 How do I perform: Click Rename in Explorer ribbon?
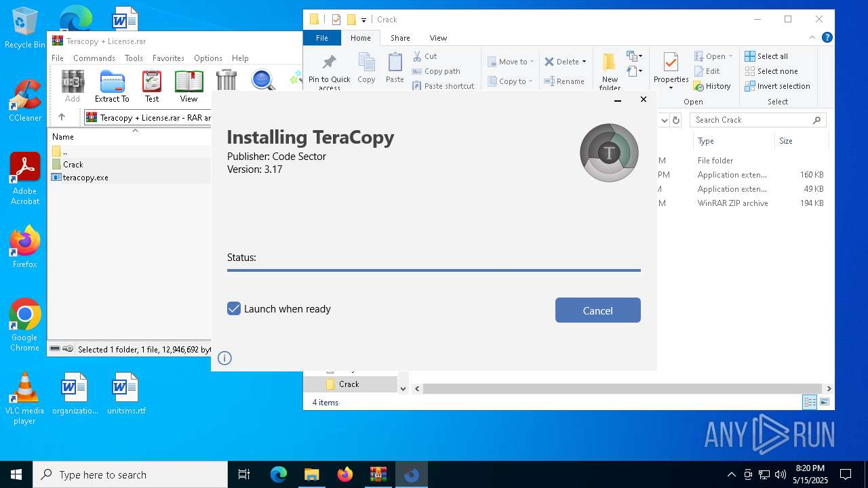564,81
